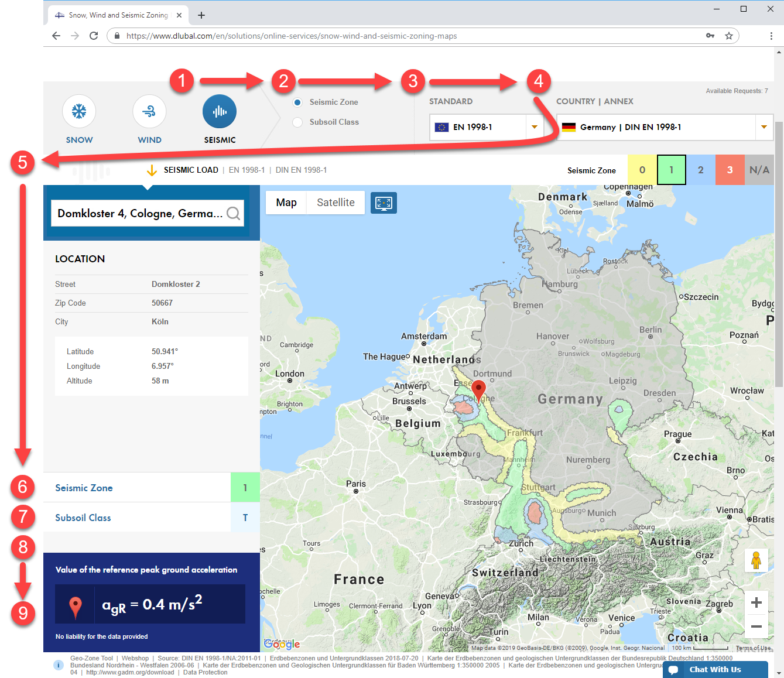Select the red Seismic Zone 3 legend swatch
The width and height of the screenshot is (784, 678).
click(x=730, y=170)
